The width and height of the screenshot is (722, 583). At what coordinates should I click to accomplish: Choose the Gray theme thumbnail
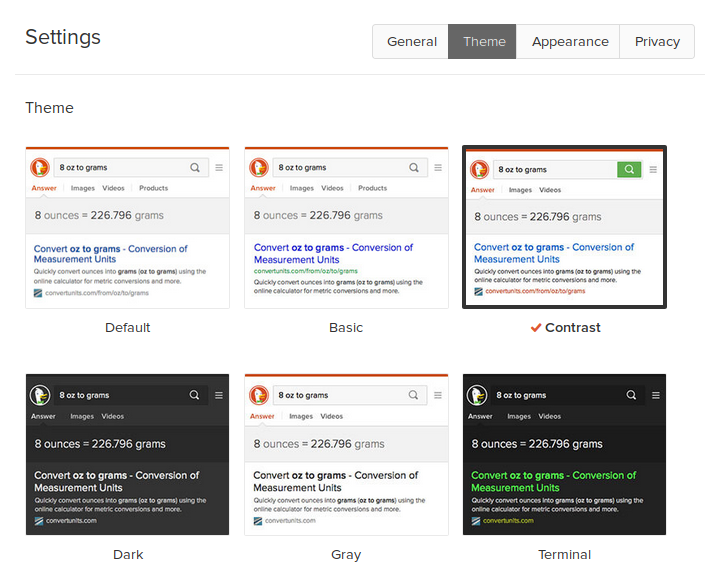[346, 455]
